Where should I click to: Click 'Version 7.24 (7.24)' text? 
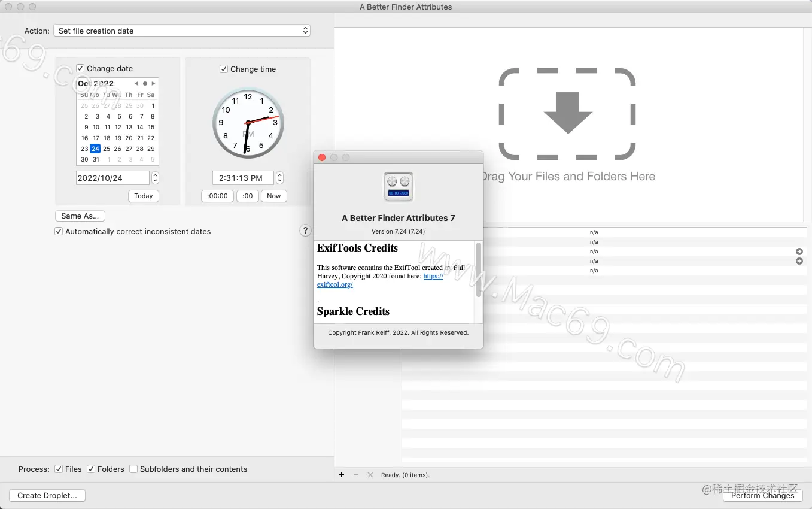click(x=399, y=231)
